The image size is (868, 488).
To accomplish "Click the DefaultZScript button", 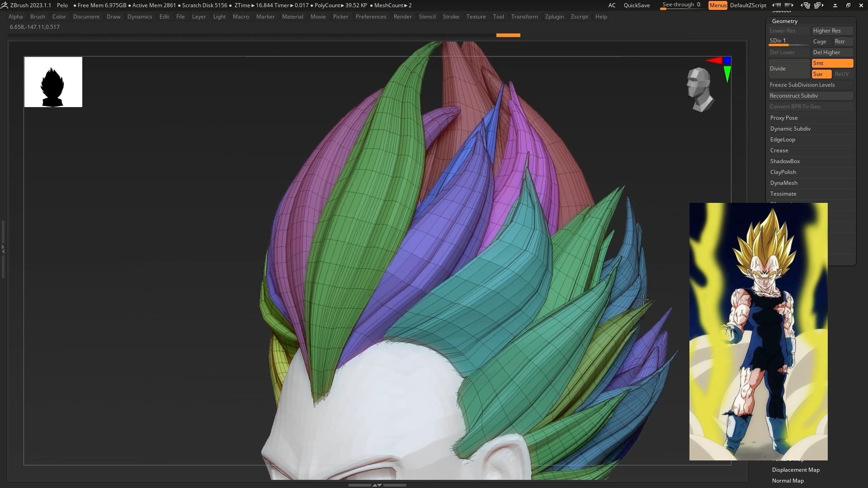I will click(748, 5).
